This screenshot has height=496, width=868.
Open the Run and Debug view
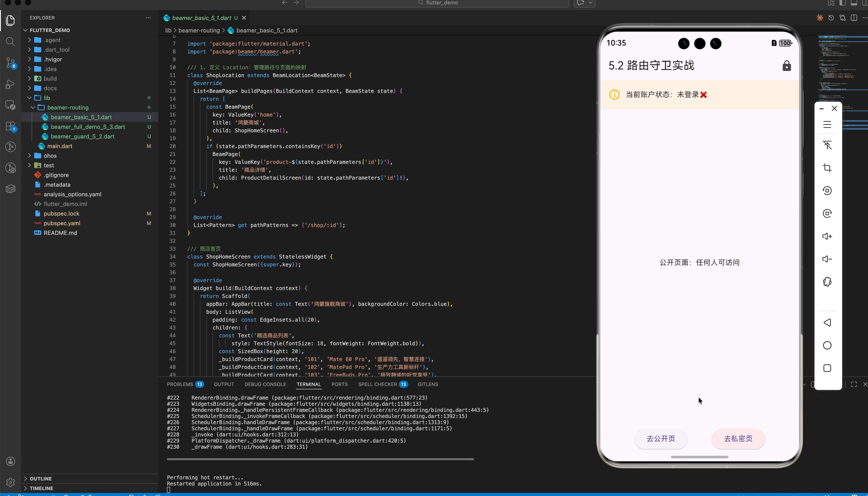coord(11,84)
